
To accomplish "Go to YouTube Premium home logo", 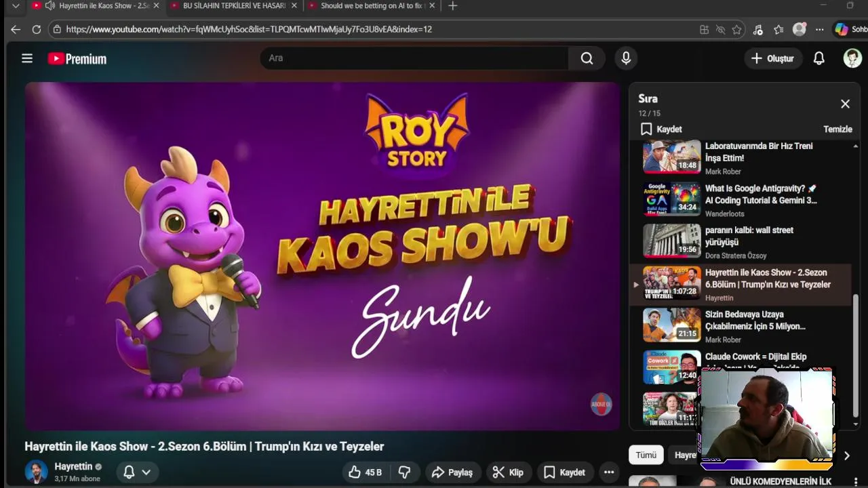I will (x=77, y=59).
